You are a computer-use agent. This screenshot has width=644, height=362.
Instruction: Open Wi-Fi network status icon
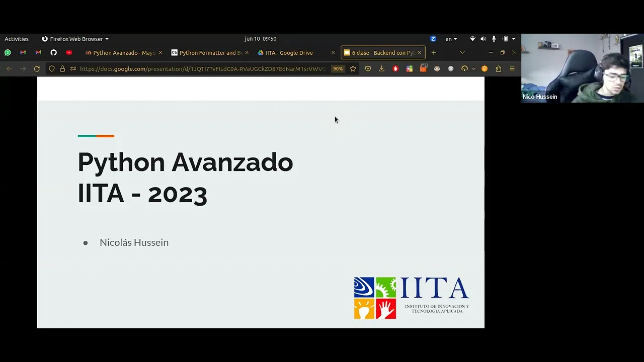pos(472,39)
